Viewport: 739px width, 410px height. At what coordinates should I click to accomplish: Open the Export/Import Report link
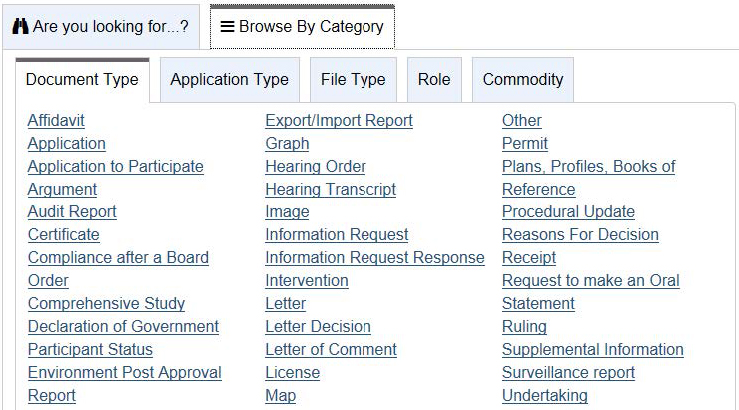click(339, 121)
